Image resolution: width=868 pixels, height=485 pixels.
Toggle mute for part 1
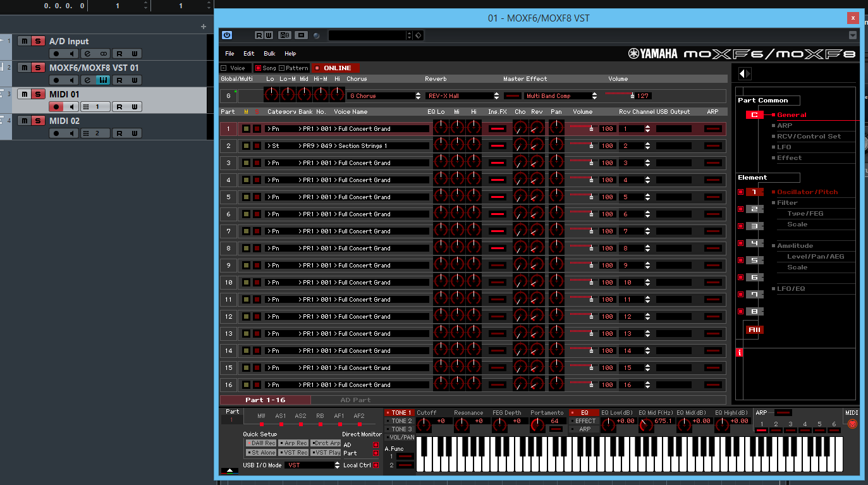click(x=247, y=128)
